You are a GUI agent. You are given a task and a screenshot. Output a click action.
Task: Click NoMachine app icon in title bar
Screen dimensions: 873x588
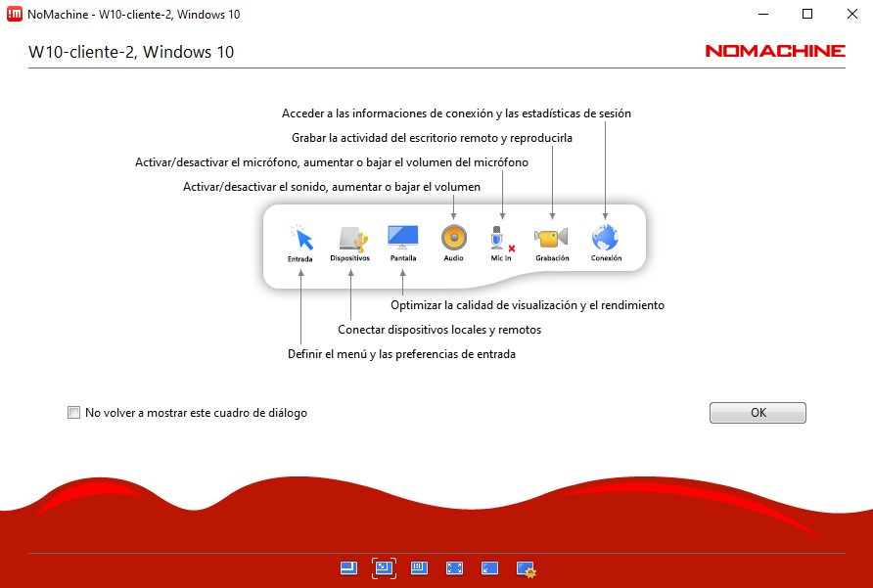pyautogui.click(x=15, y=15)
